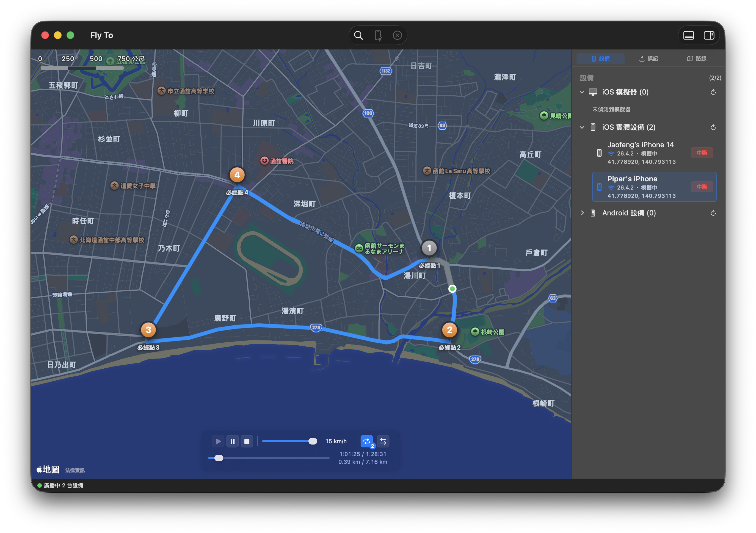Click the green current position dot

[x=453, y=289]
